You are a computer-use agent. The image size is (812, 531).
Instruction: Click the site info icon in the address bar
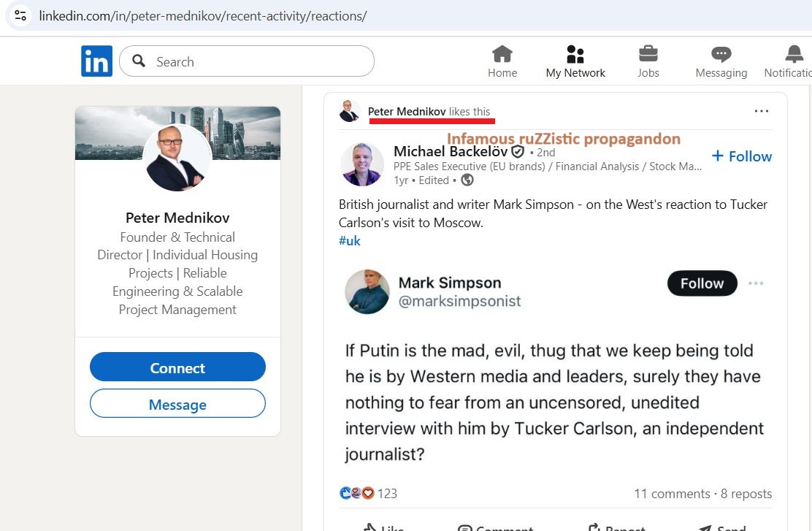[x=20, y=15]
